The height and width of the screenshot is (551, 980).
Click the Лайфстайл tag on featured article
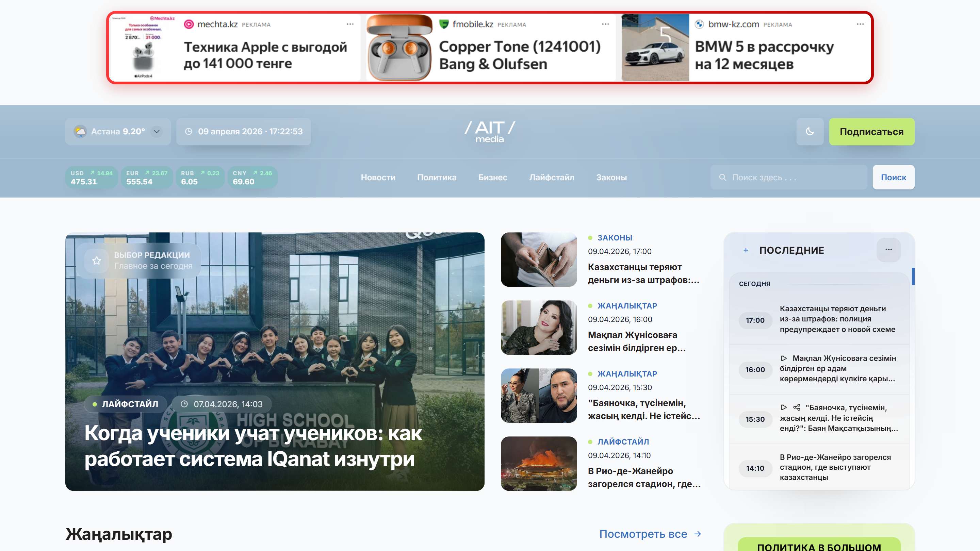click(126, 404)
